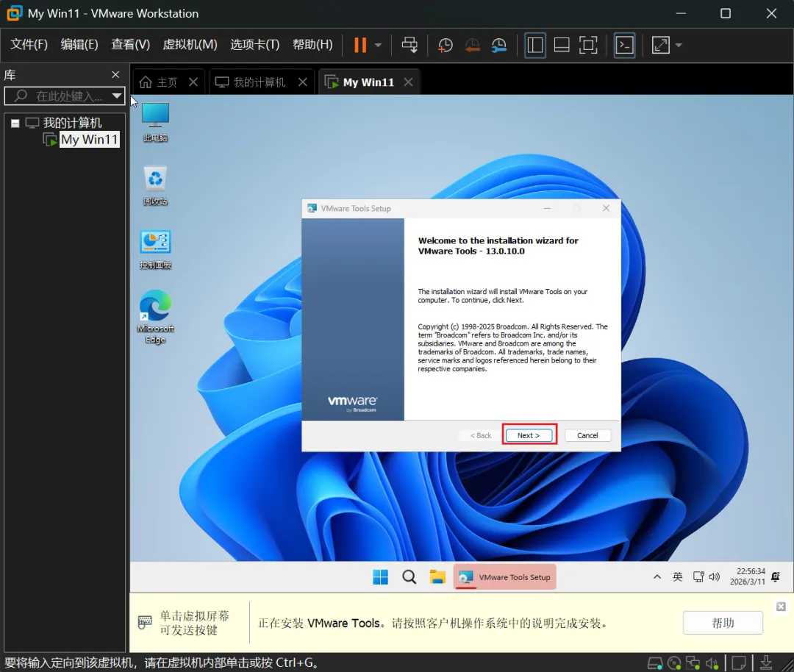
Task: Click the 回收站 recycle bin icon
Action: (155, 185)
